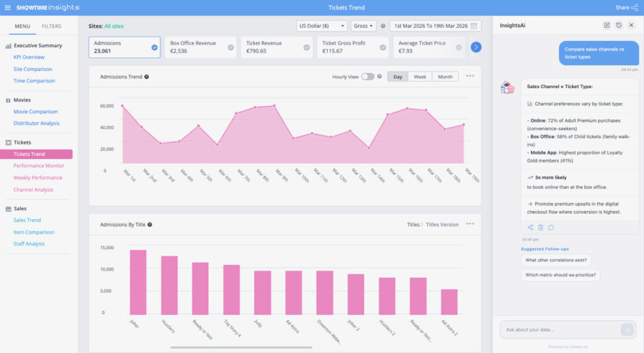Viewport: 644px width, 353px height.
Task: Click the InsightsAi robot avatar
Action: (508, 87)
